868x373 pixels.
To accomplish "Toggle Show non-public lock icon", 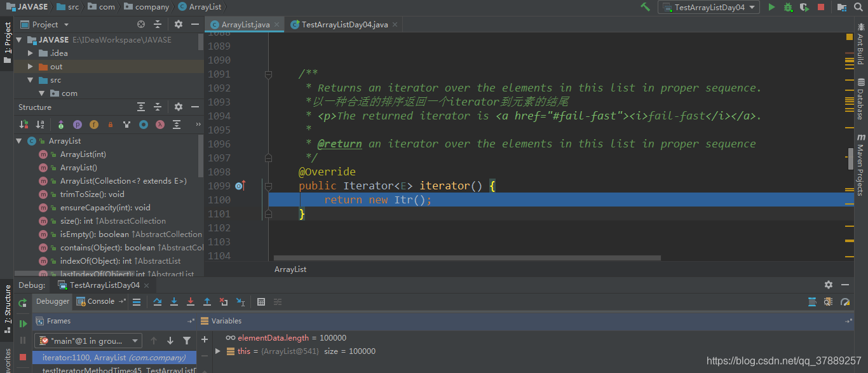I will click(x=111, y=125).
